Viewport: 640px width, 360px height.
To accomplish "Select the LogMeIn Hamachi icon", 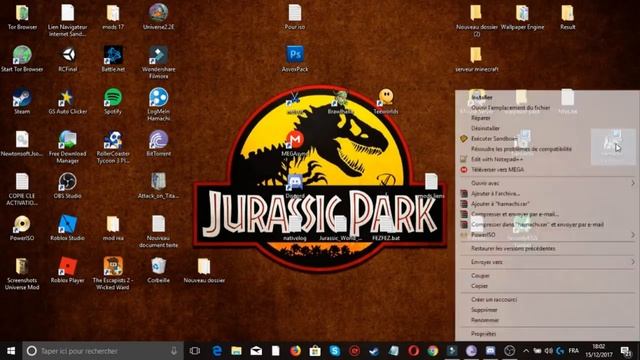I will click(x=158, y=104).
